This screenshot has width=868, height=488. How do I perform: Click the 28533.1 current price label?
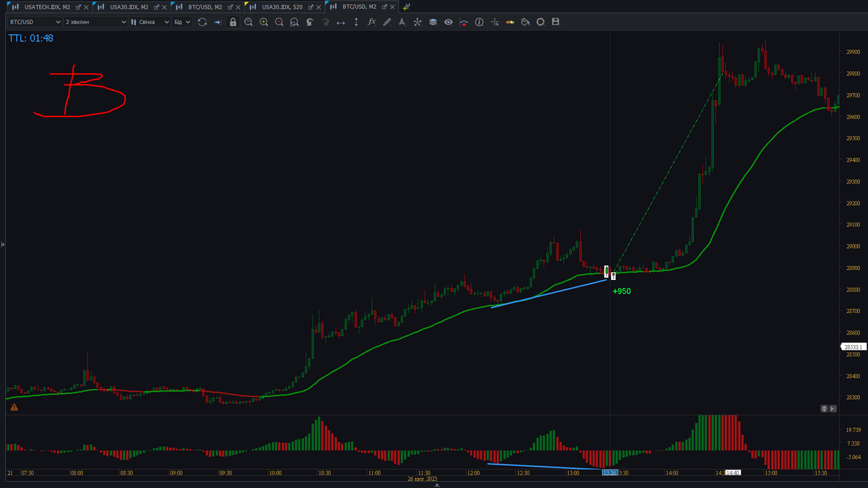pyautogui.click(x=853, y=347)
